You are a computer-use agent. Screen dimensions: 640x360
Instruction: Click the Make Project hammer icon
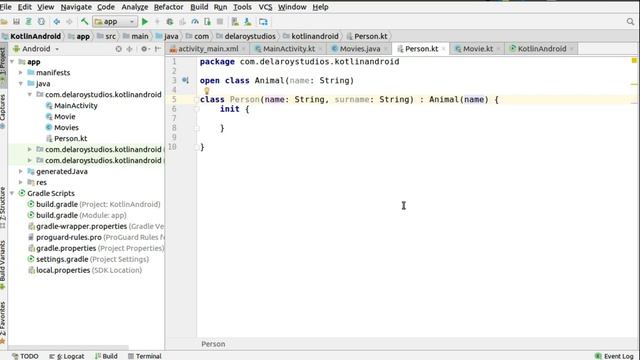[84, 22]
